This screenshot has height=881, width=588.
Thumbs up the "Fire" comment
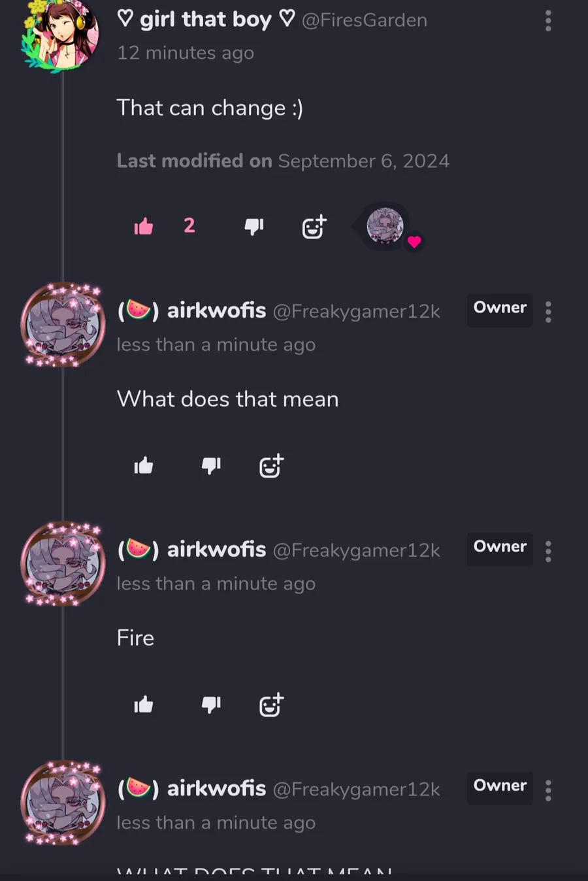coord(144,705)
